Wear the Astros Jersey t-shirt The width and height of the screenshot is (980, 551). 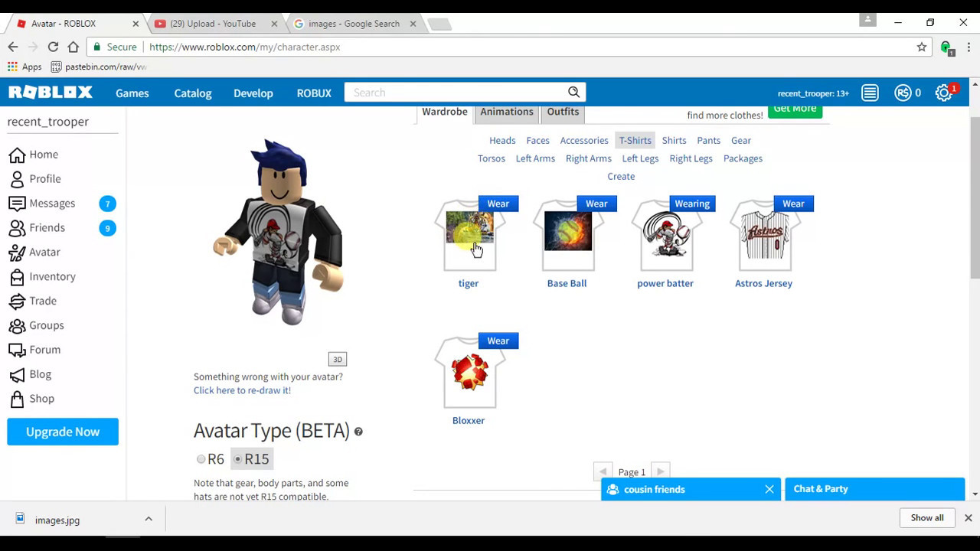click(x=793, y=204)
